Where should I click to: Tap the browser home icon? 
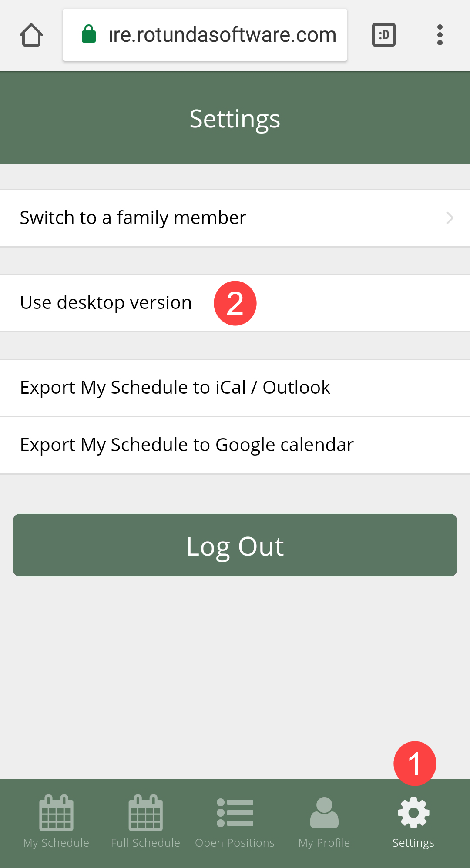(31, 35)
